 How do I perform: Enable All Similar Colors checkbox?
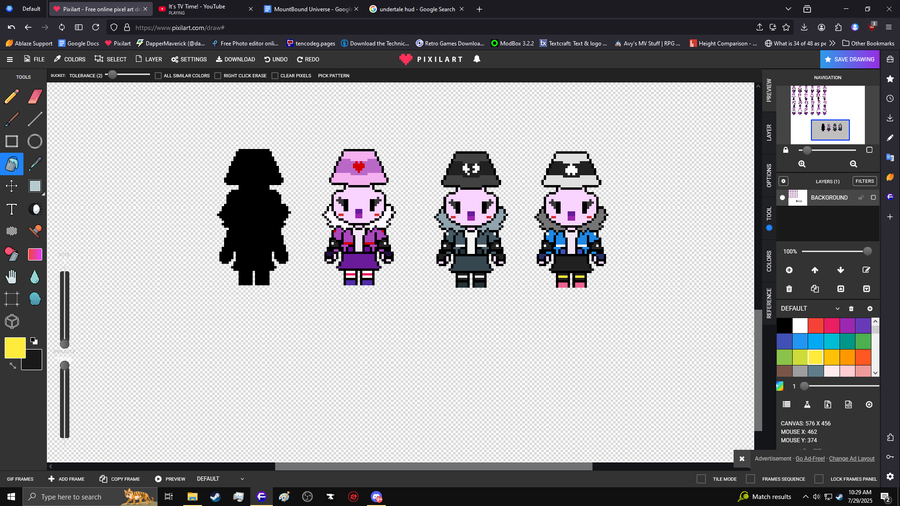[158, 76]
